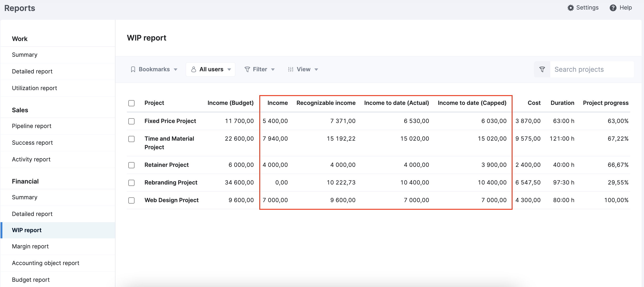Screen dimensions: 644x287
Task: Click the Financial section heading
Action: pyautogui.click(x=25, y=182)
